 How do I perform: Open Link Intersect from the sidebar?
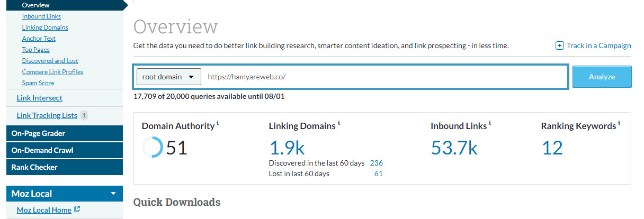(x=40, y=98)
